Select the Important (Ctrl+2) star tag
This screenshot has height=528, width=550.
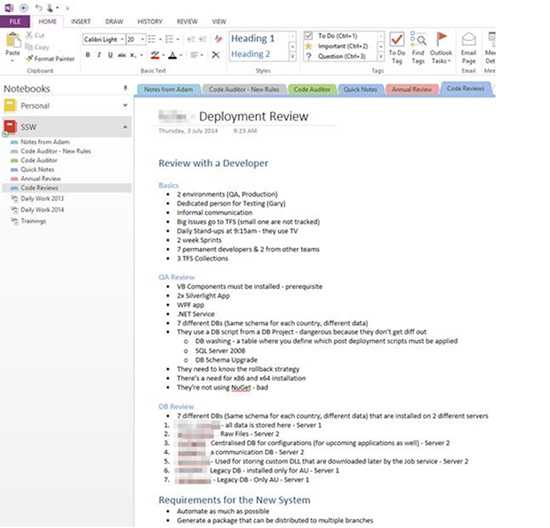(x=308, y=46)
